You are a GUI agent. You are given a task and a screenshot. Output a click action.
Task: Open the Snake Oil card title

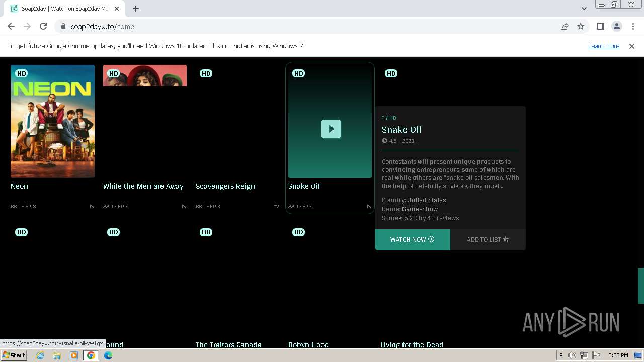click(x=304, y=186)
